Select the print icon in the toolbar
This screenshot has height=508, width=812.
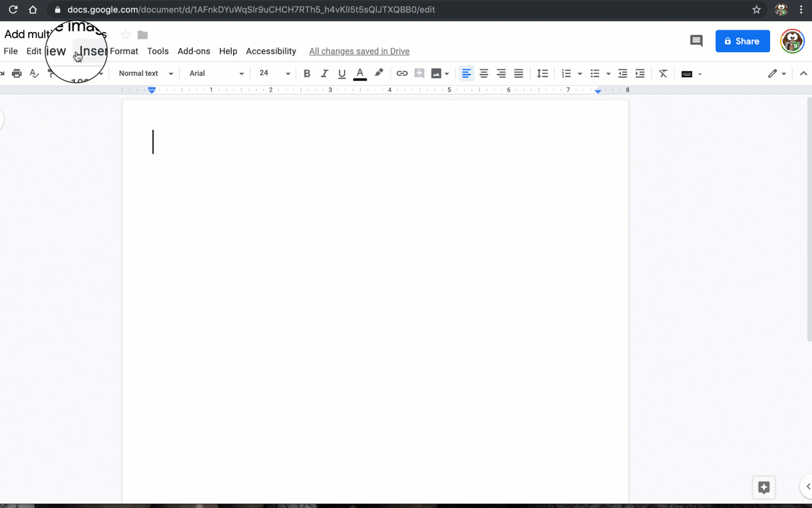pos(17,73)
